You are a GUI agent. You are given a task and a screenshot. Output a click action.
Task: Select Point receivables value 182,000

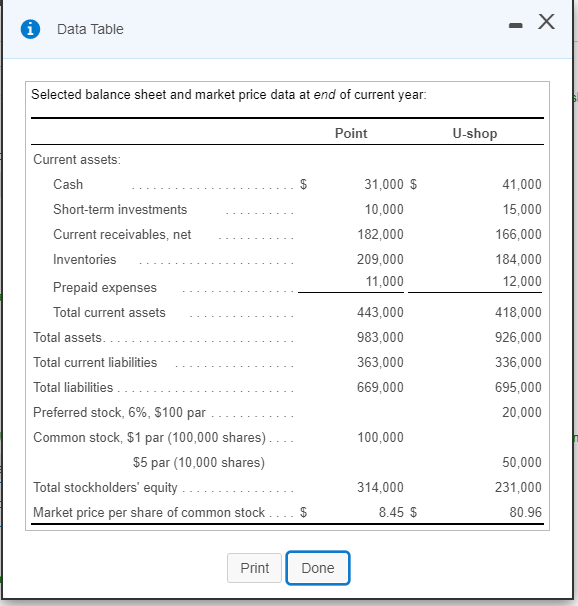(x=380, y=234)
